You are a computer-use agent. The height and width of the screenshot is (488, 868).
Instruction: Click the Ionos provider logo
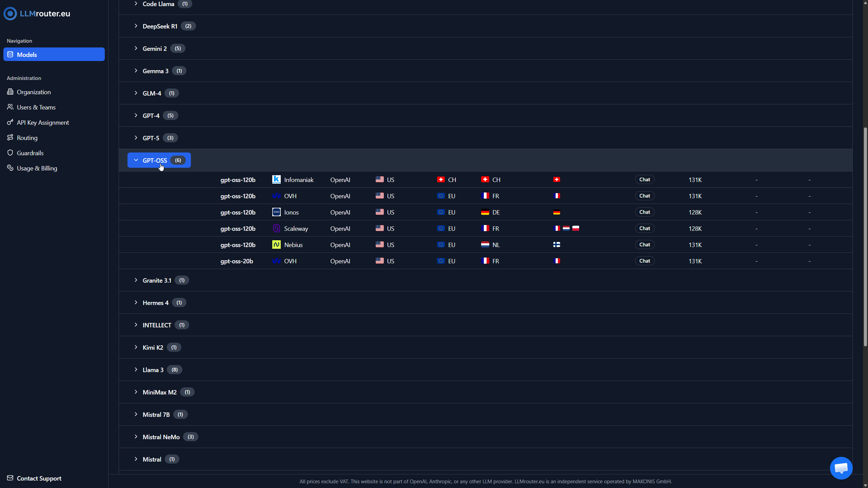click(276, 212)
